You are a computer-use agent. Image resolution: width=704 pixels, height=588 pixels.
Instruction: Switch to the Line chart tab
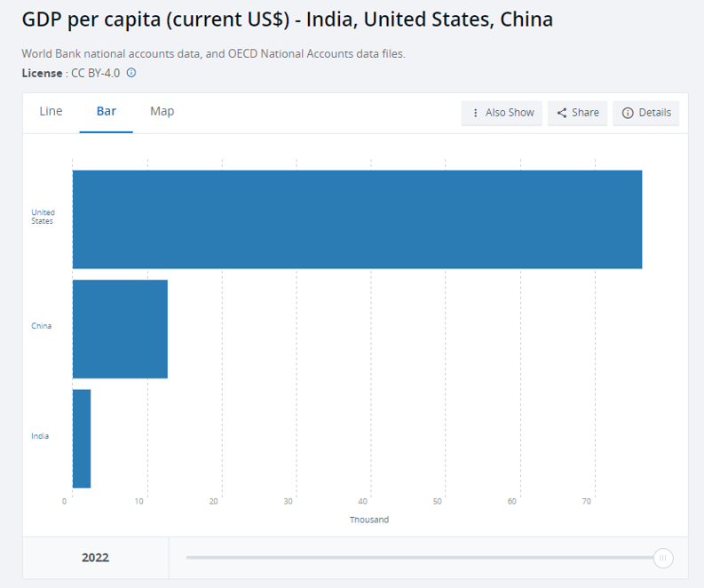tap(51, 112)
